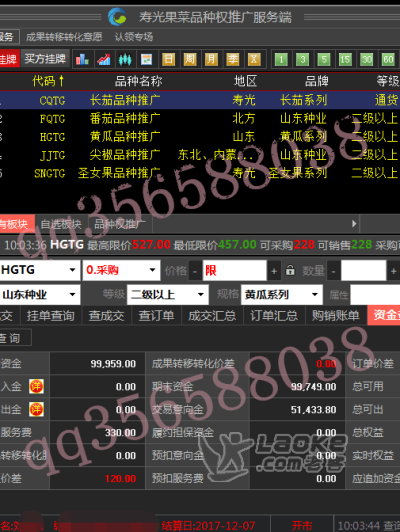
Task: Open the 山东种业 brand dropdown
Action: click(72, 294)
